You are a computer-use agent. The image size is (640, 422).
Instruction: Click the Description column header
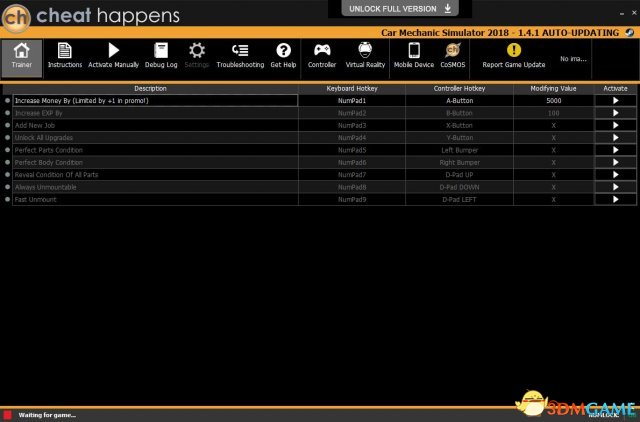[x=150, y=89]
